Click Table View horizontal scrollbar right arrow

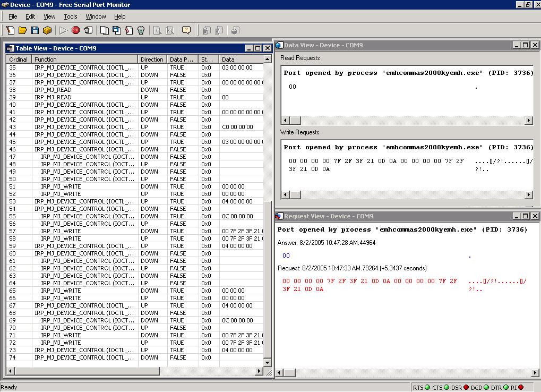259,371
